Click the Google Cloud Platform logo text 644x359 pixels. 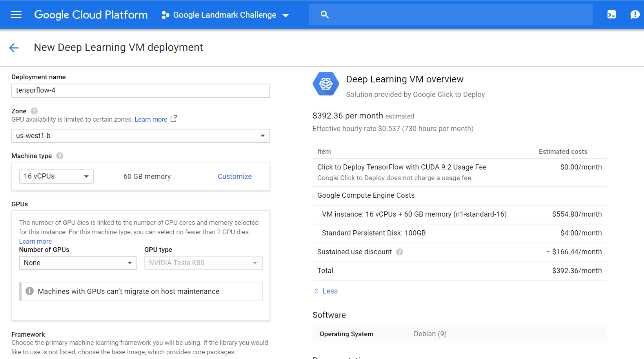point(91,15)
